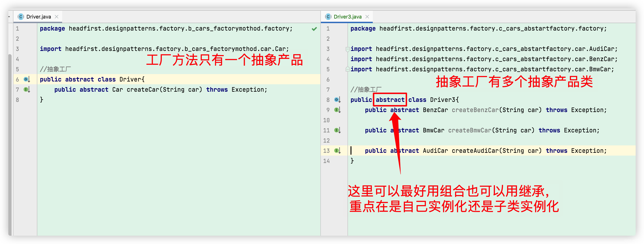This screenshot has width=644, height=244.
Task: Click the AudiCar import statement
Action: (484, 49)
